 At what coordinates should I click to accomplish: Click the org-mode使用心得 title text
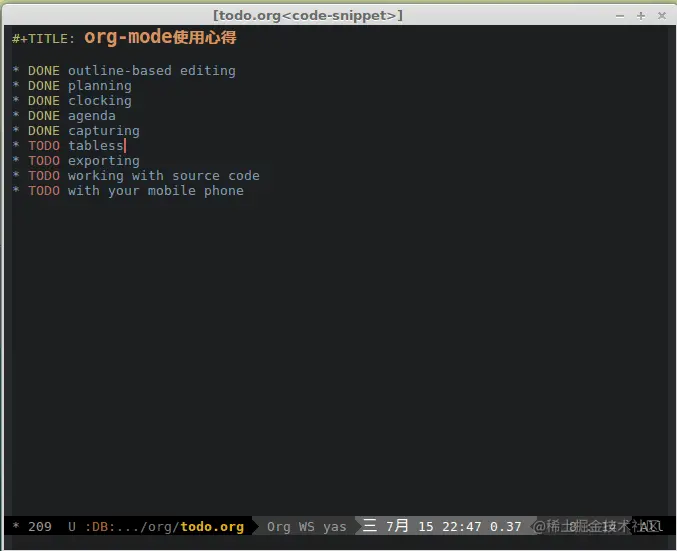160,37
